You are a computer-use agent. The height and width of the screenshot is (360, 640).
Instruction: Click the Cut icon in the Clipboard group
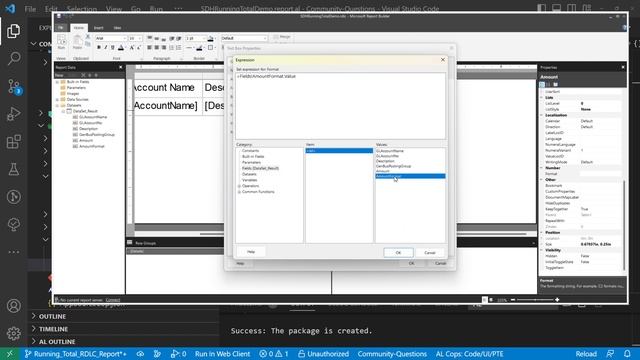[x=87, y=37]
